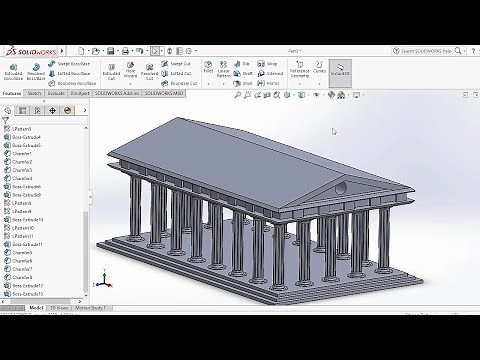Open the ConfigurationManager panel tab
This screenshot has height=360, width=480.
[x=38, y=110]
